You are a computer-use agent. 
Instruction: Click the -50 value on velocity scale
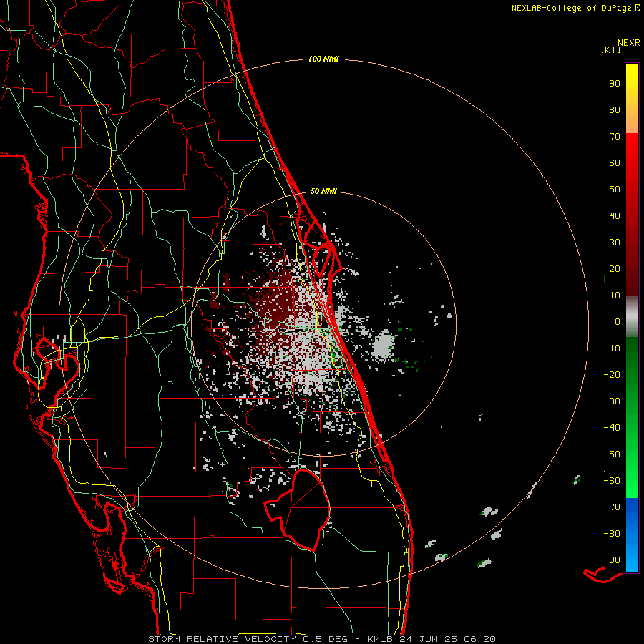click(x=612, y=454)
